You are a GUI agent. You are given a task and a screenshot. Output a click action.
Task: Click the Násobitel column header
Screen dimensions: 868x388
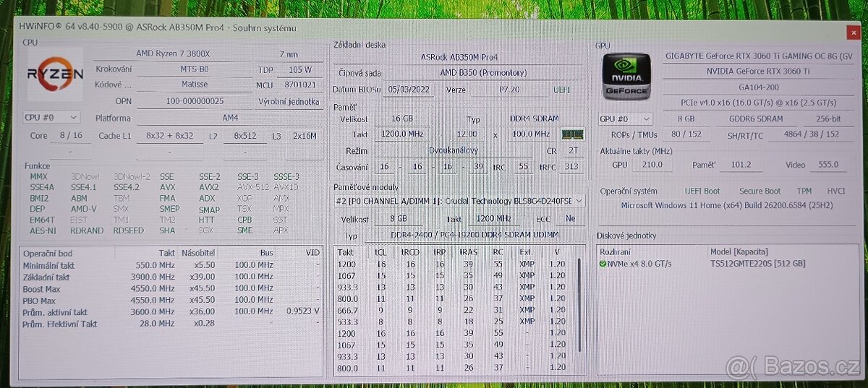(x=199, y=254)
